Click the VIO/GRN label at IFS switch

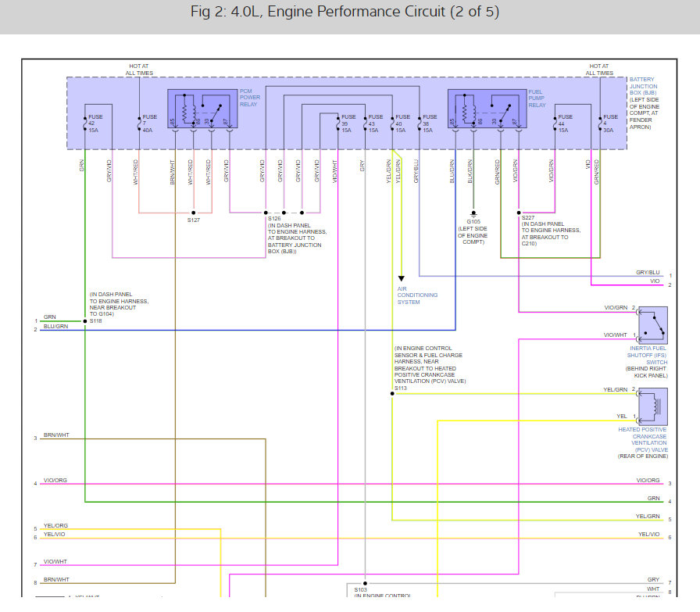[x=616, y=307]
